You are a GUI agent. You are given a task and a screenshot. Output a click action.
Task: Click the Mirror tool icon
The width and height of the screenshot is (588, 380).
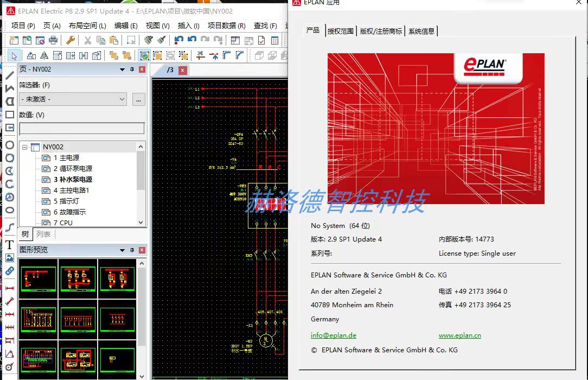pos(44,56)
